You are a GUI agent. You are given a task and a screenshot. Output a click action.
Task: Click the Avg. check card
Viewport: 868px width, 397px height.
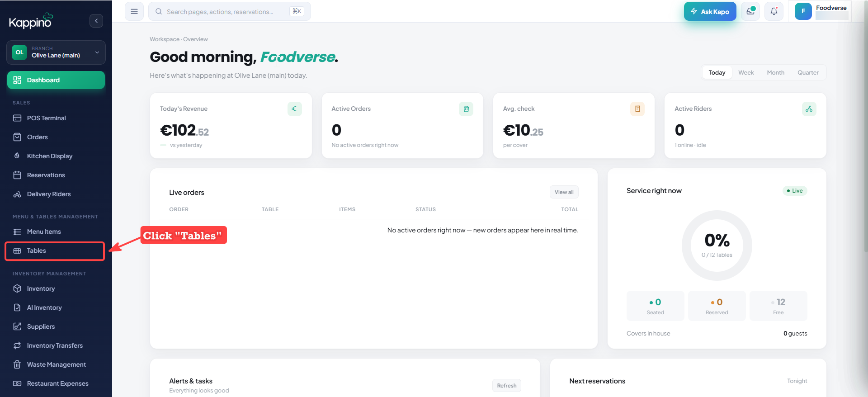click(x=574, y=126)
